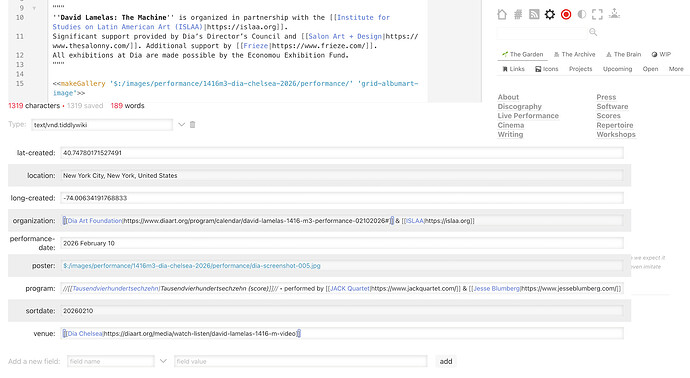Edit the long-created field value
The height and width of the screenshot is (378, 690).
tap(342, 198)
